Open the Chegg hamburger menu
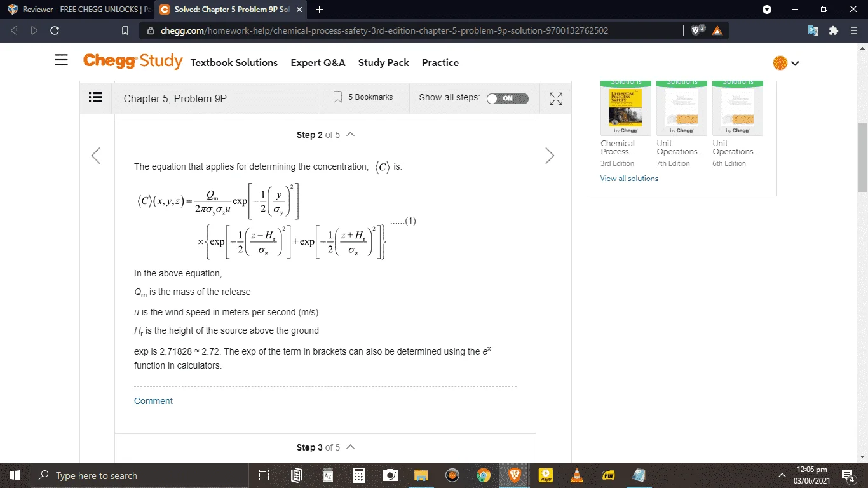 coord(61,60)
